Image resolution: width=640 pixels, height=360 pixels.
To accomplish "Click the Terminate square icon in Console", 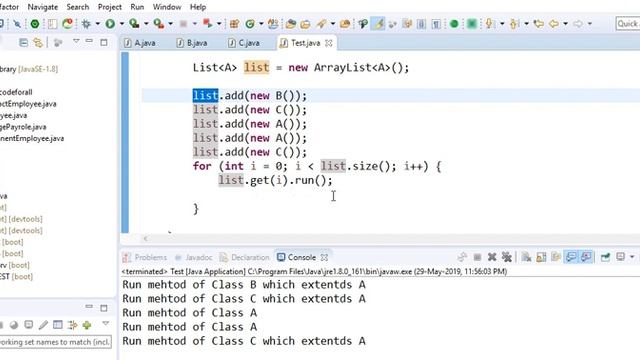I will point(477,257).
